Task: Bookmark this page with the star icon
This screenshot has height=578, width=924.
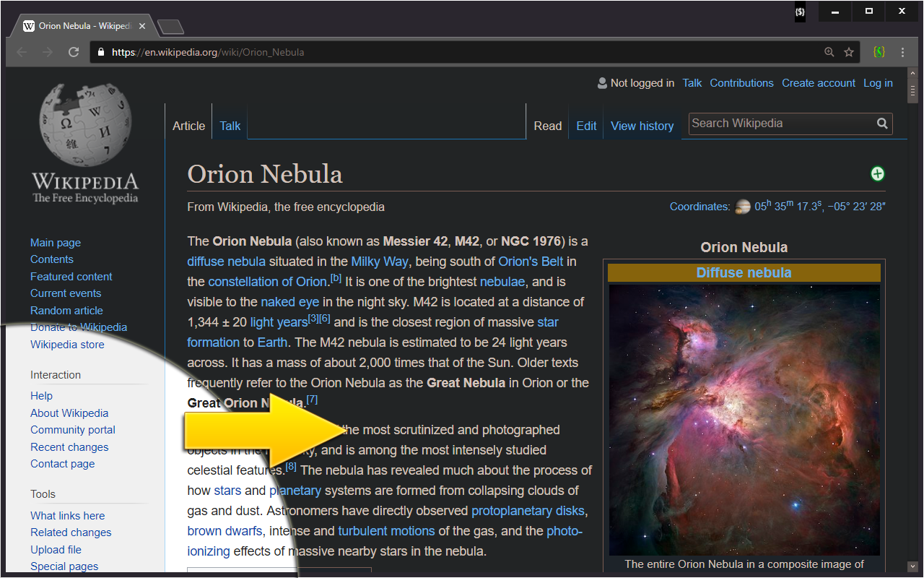Action: coord(849,52)
